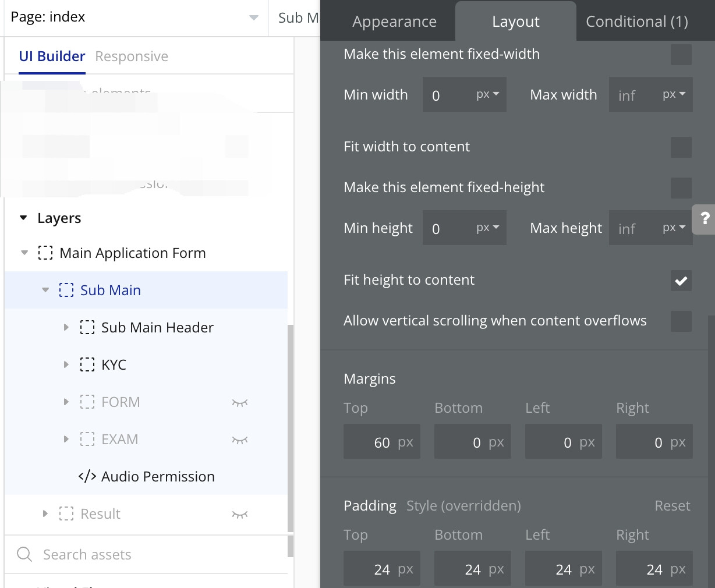Image resolution: width=715 pixels, height=588 pixels.
Task: Enable Fit width to content
Action: (681, 147)
